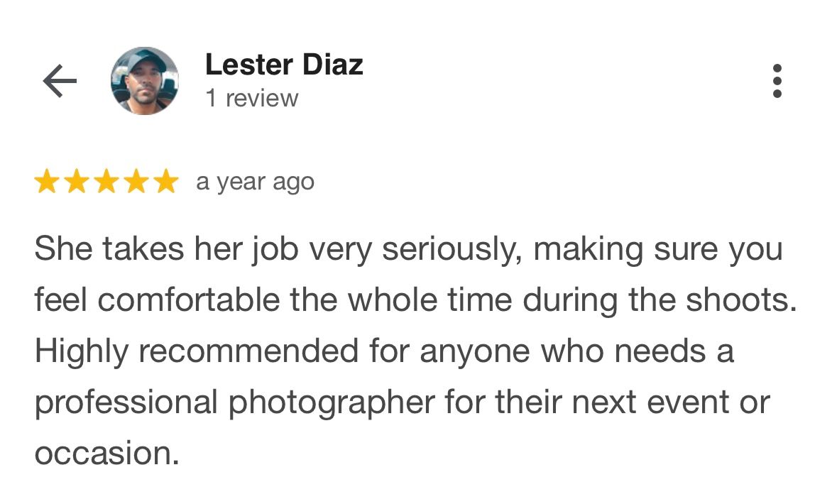Screen dimensions: 837x504
Task: Select the first rating star
Action: click(x=47, y=182)
